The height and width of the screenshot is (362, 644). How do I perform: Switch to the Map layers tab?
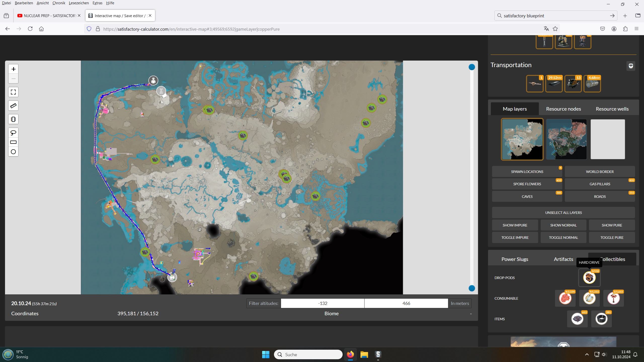point(515,109)
